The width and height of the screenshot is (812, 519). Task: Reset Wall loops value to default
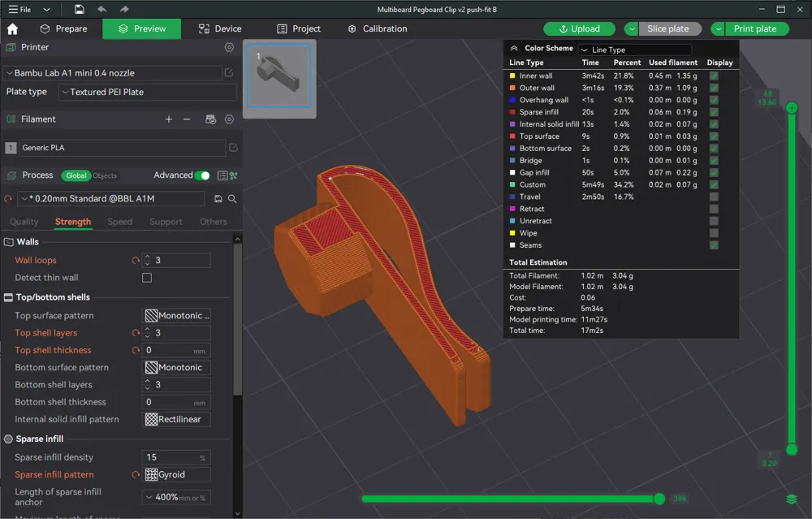(x=136, y=261)
